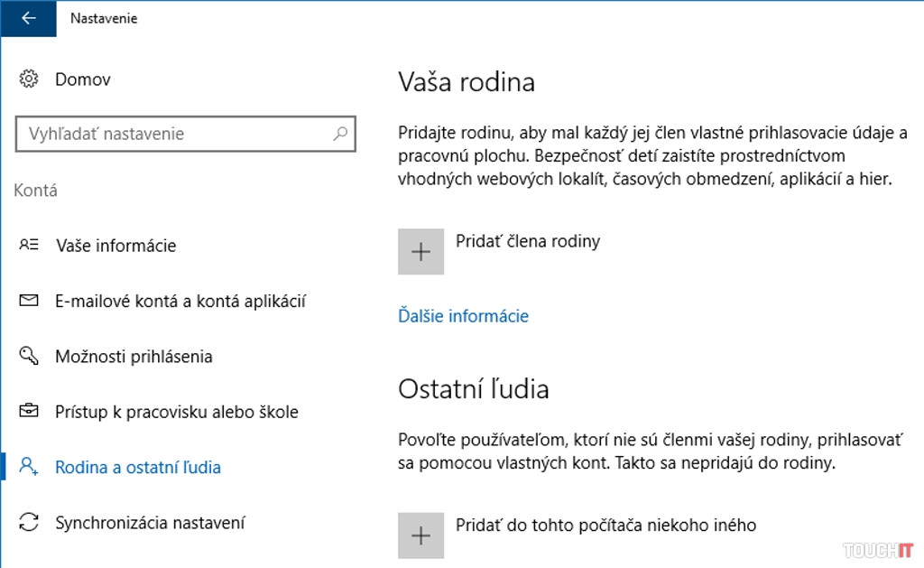Click the sync arrows icon
Viewport: 924px width, 568px height.
click(x=28, y=523)
